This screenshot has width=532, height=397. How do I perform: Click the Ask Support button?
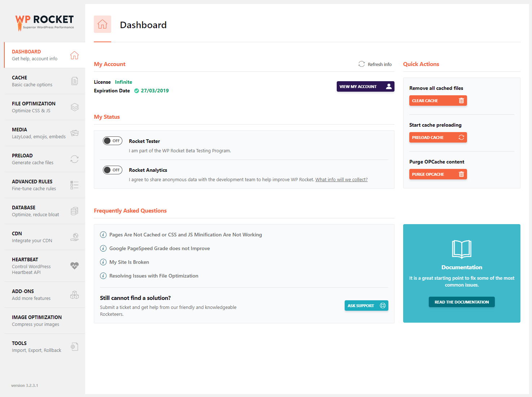[366, 306]
